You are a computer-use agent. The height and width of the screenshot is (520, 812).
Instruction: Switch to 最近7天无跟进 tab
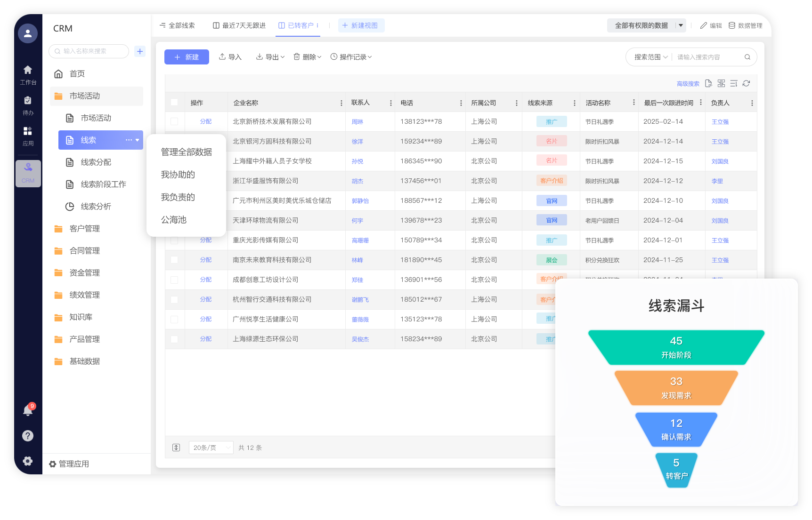point(239,25)
